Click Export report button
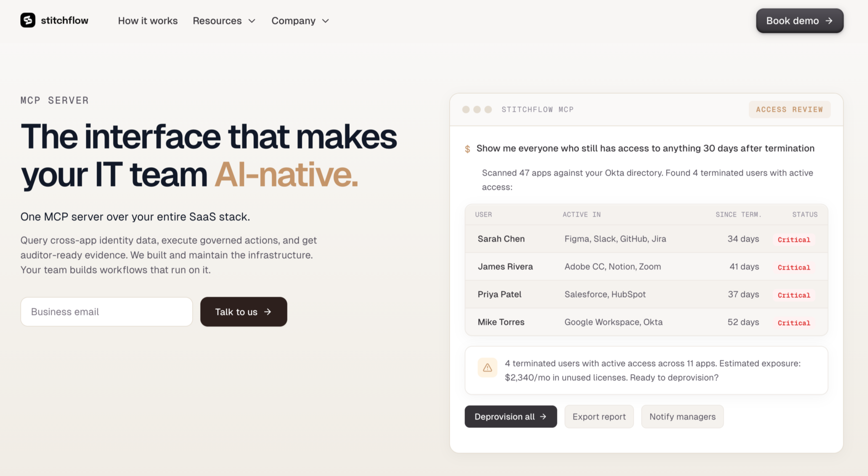 [x=599, y=417]
